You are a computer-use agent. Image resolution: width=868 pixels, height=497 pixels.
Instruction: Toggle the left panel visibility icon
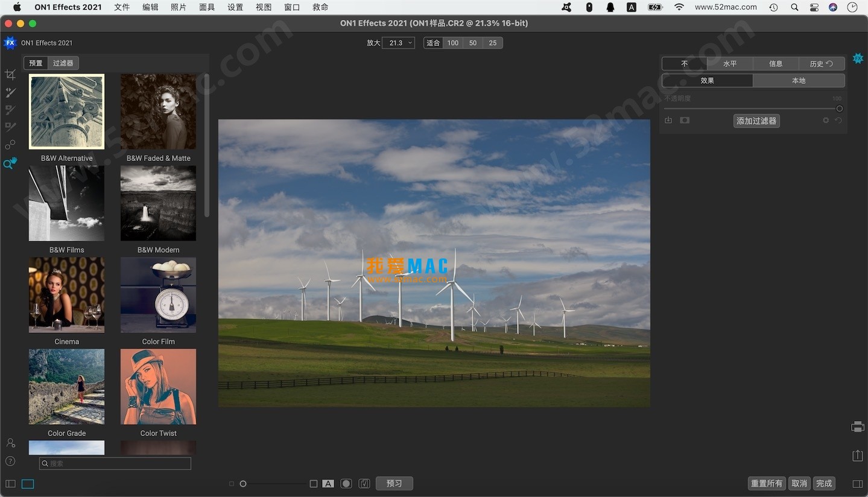point(10,484)
